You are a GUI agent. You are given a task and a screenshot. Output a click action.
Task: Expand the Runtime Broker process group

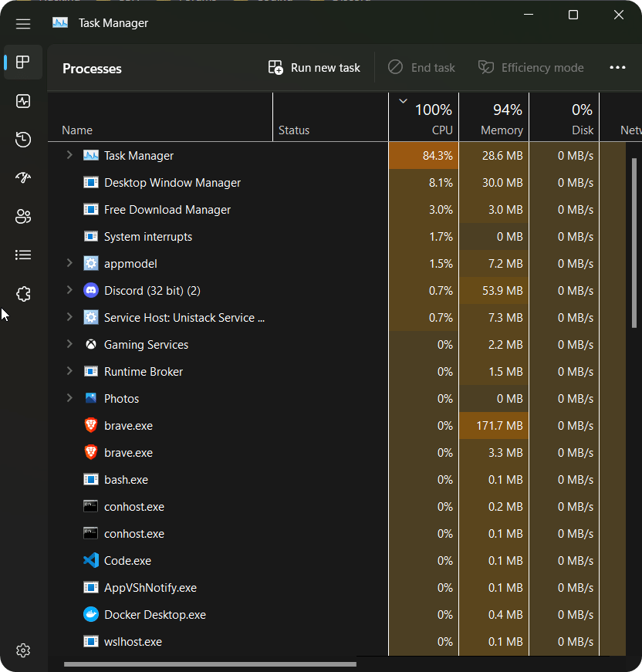(x=69, y=371)
